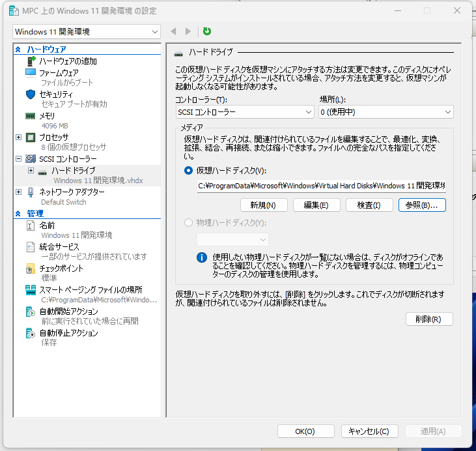Collapse the 管理 section chevron
Image resolution: width=476 pixels, height=451 pixels.
point(18,214)
